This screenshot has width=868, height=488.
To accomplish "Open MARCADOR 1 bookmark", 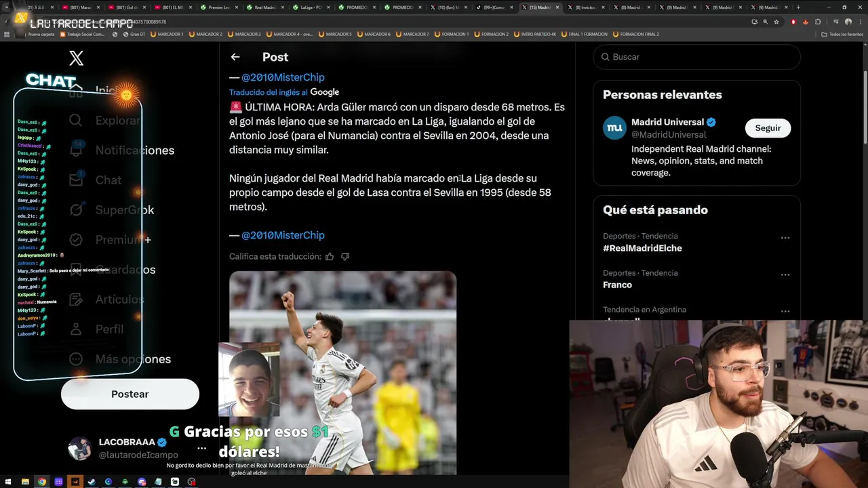I will tap(167, 34).
